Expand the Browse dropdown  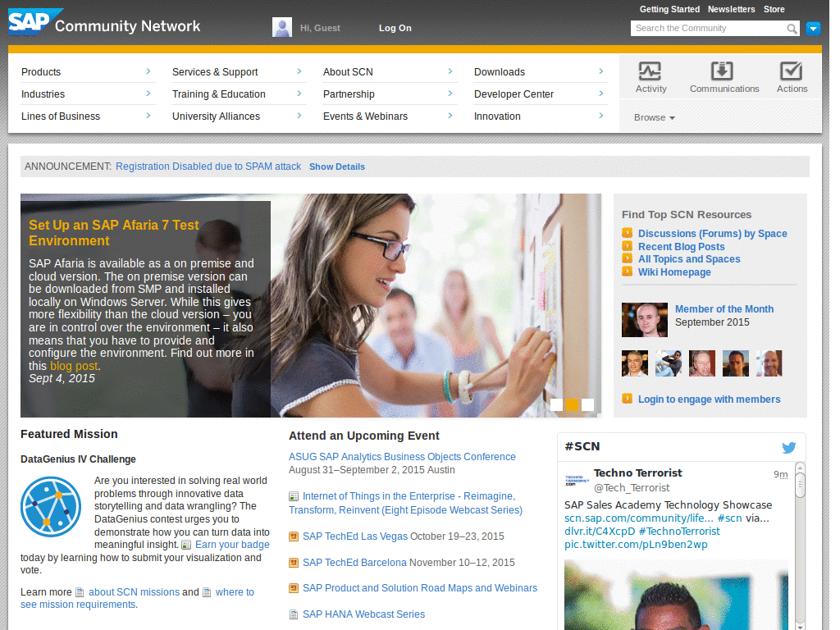654,117
